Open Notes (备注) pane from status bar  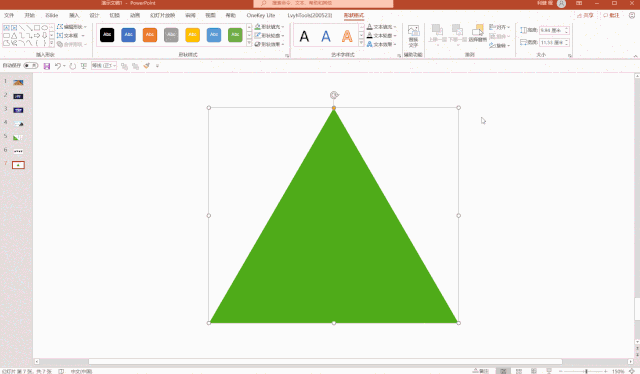(481, 371)
